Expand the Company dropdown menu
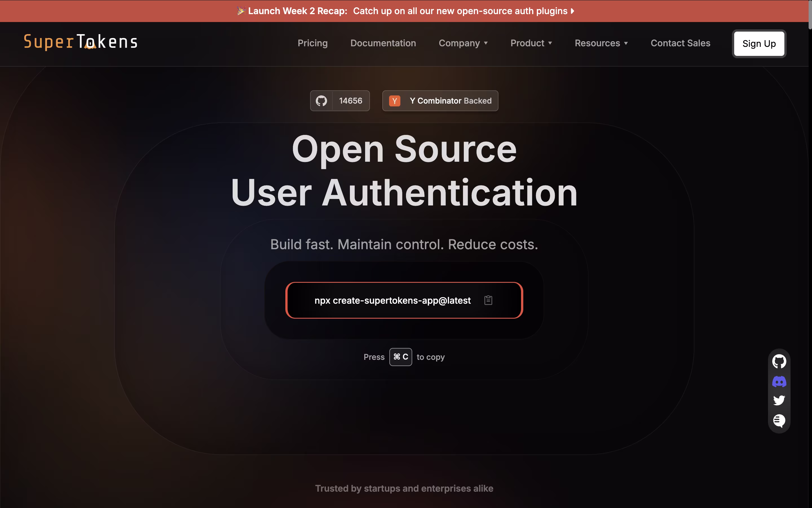This screenshot has height=508, width=812. [463, 43]
